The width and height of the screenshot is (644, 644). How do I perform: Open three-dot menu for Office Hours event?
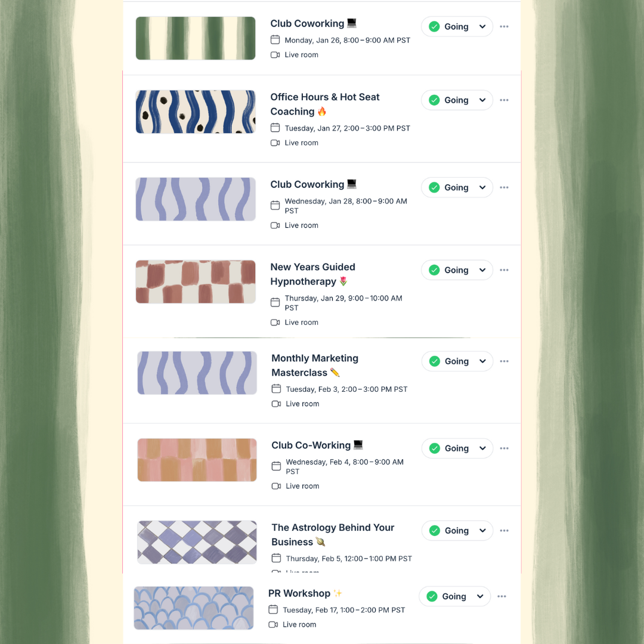point(504,100)
